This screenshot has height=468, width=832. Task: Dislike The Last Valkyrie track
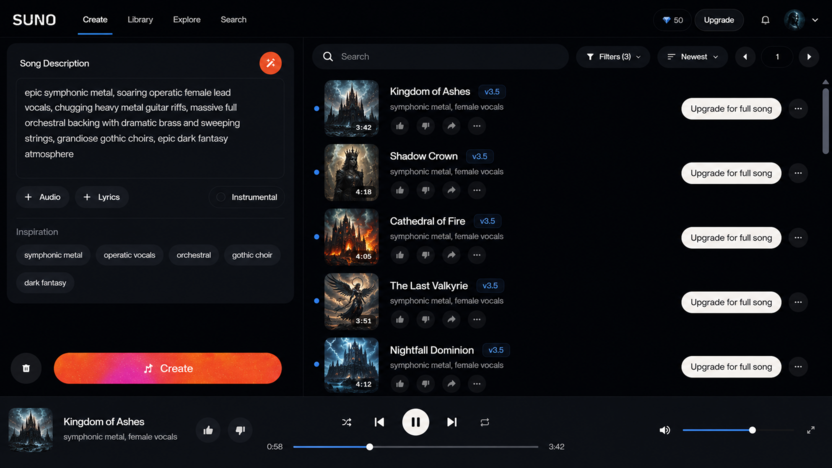[x=426, y=319]
